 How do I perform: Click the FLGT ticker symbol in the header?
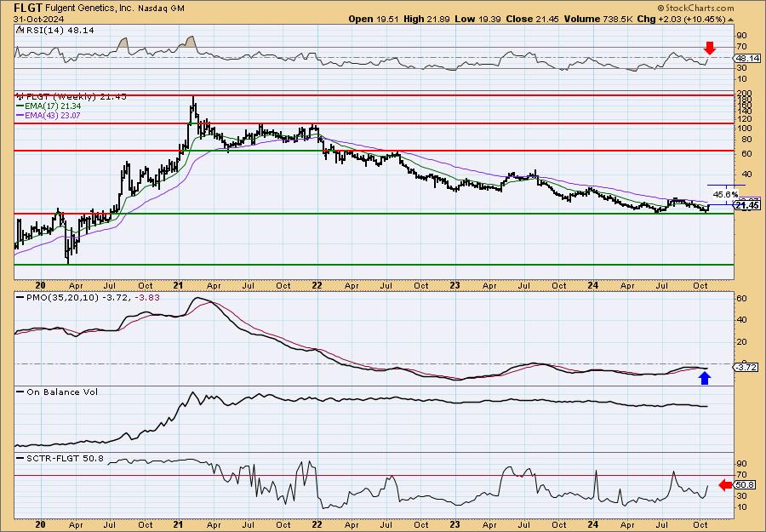coord(27,8)
